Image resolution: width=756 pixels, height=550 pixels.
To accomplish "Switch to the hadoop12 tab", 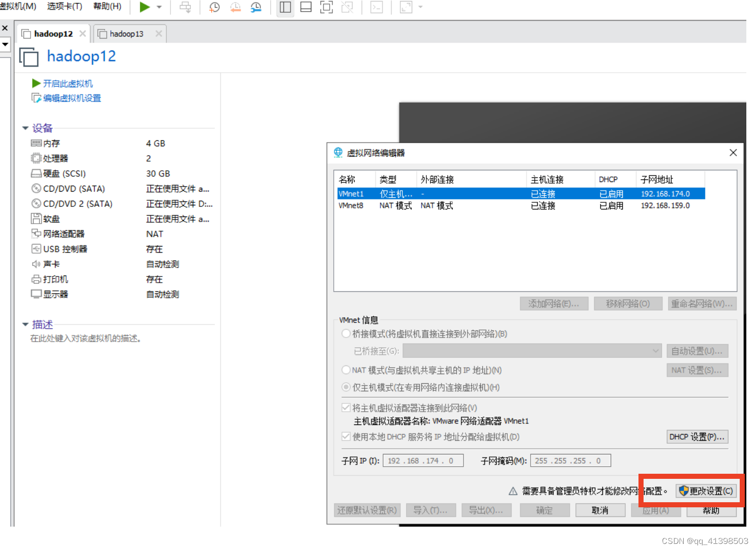I will click(53, 34).
